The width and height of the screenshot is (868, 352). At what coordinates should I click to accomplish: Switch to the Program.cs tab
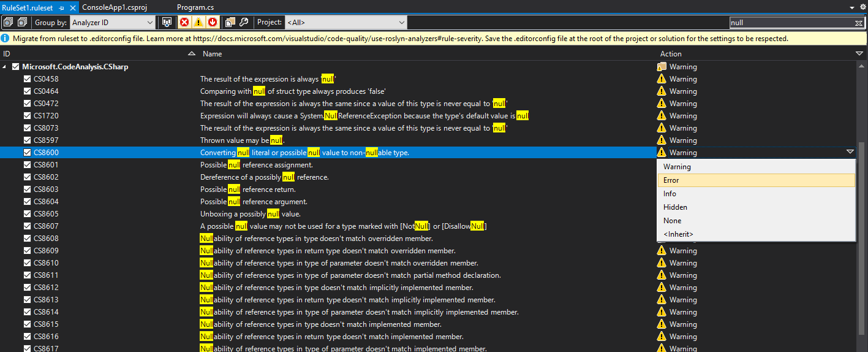[x=195, y=7]
